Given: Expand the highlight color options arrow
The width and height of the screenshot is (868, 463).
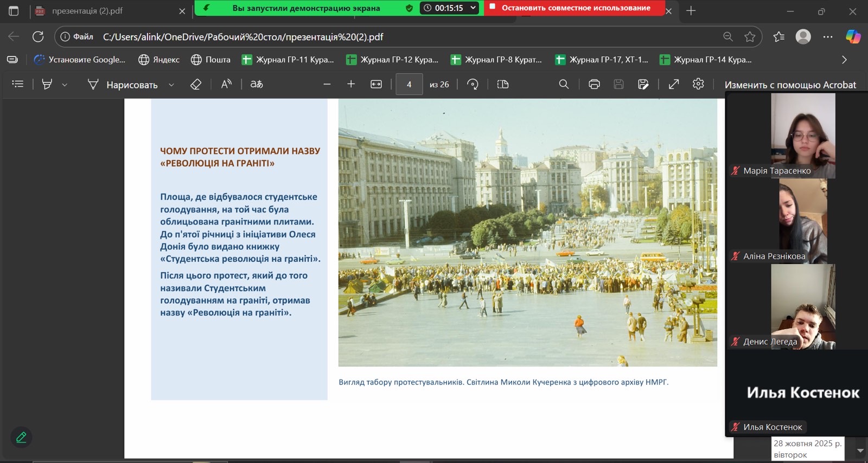Looking at the screenshot, I should tap(65, 85).
